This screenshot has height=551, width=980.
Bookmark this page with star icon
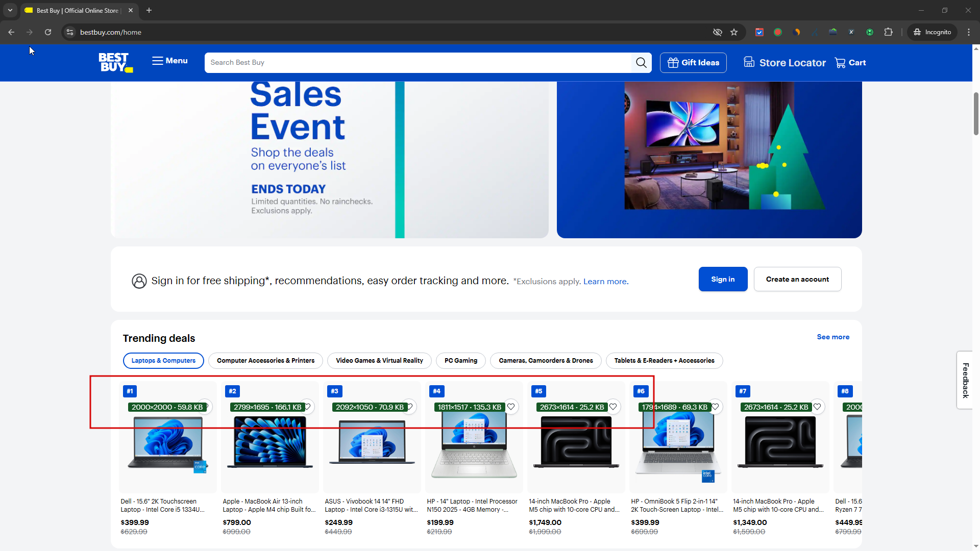pyautogui.click(x=734, y=32)
